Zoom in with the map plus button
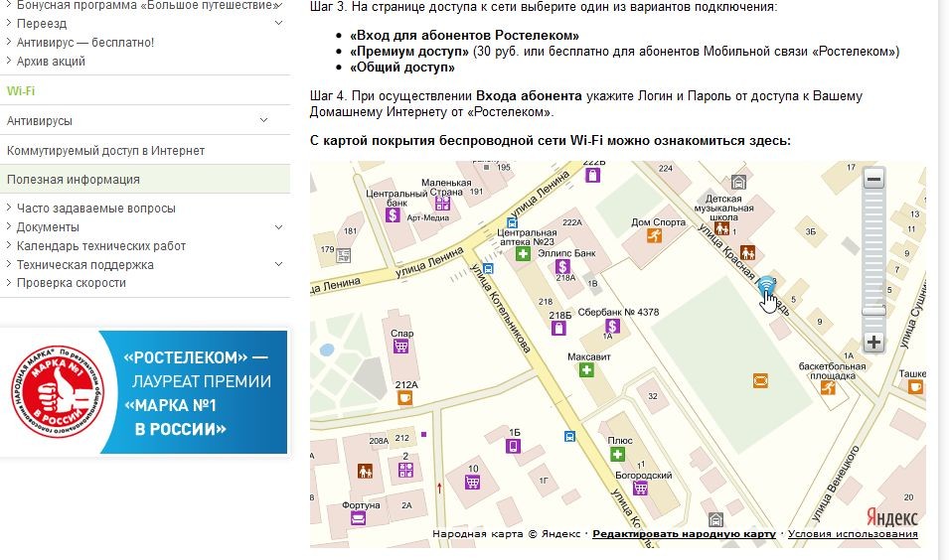This screenshot has height=560, width=949. pos(873,343)
